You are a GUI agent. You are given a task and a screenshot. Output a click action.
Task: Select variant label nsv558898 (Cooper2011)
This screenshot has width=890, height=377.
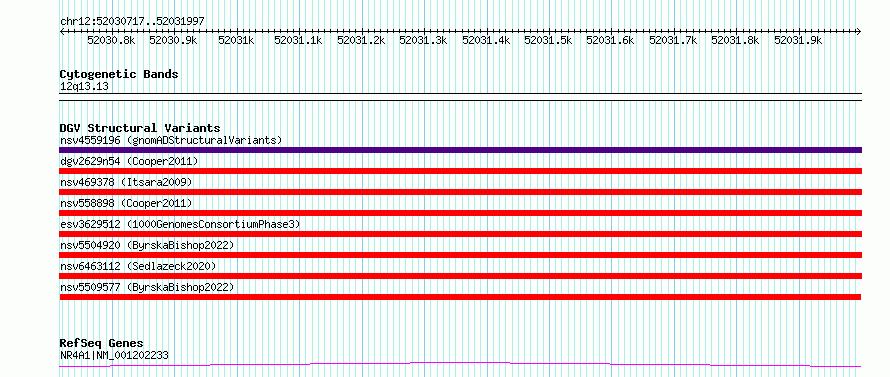click(x=126, y=203)
